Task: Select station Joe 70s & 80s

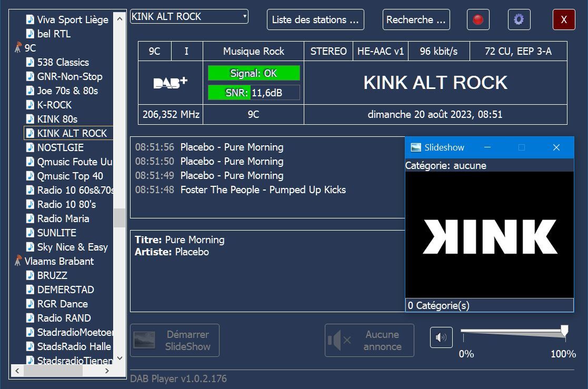Action: 67,91
